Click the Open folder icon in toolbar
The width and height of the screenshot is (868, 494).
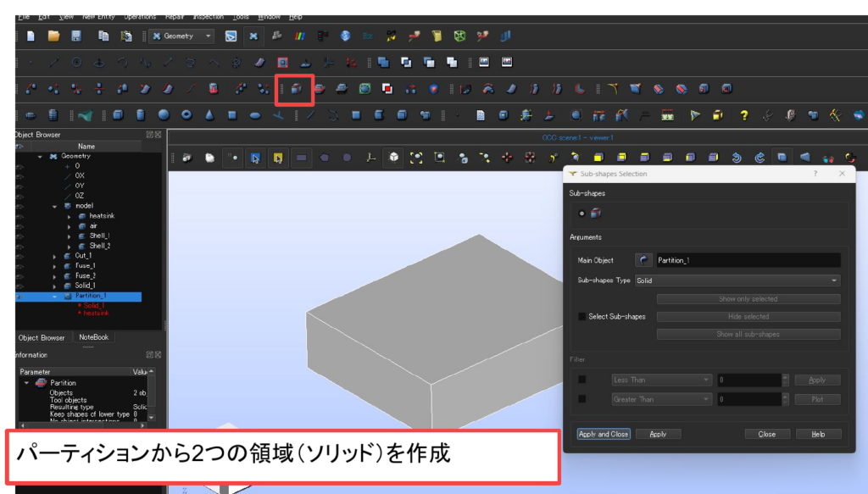coord(53,36)
